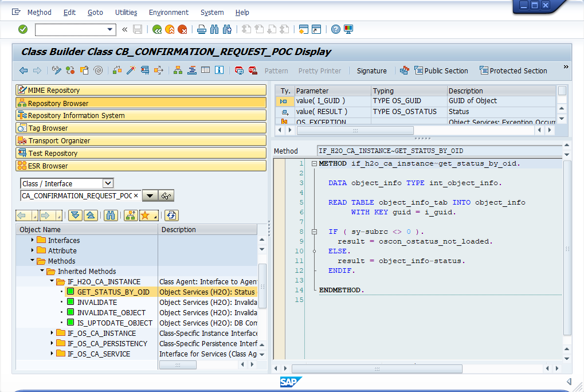Click the Check syntax icon

point(117,70)
